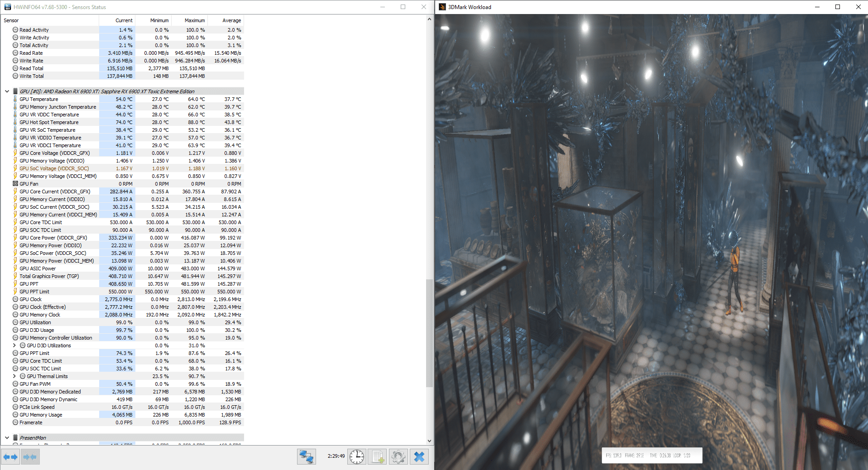Click the GPU Core Voltage lightning icon
Viewport: 868px width, 470px height.
click(15, 153)
